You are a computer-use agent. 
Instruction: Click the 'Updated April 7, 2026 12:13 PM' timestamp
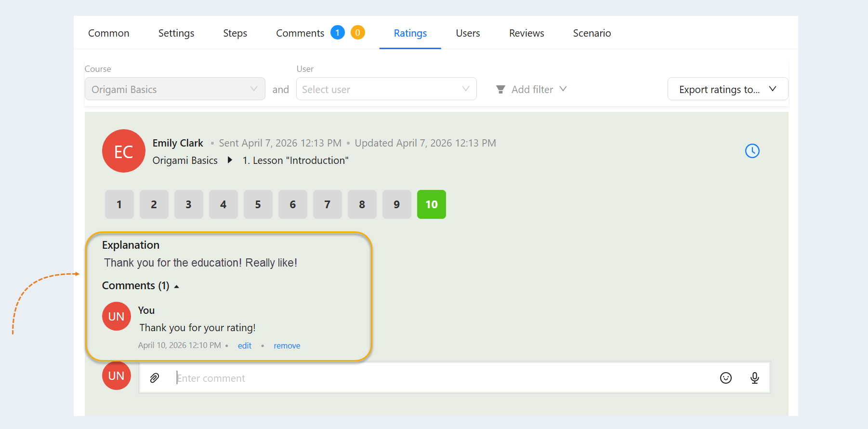tap(425, 143)
